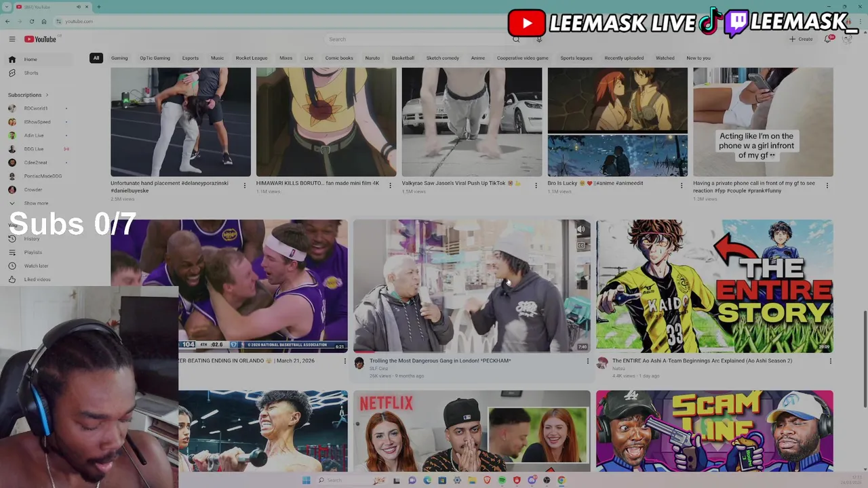Open the Windows Start menu

pyautogui.click(x=307, y=481)
